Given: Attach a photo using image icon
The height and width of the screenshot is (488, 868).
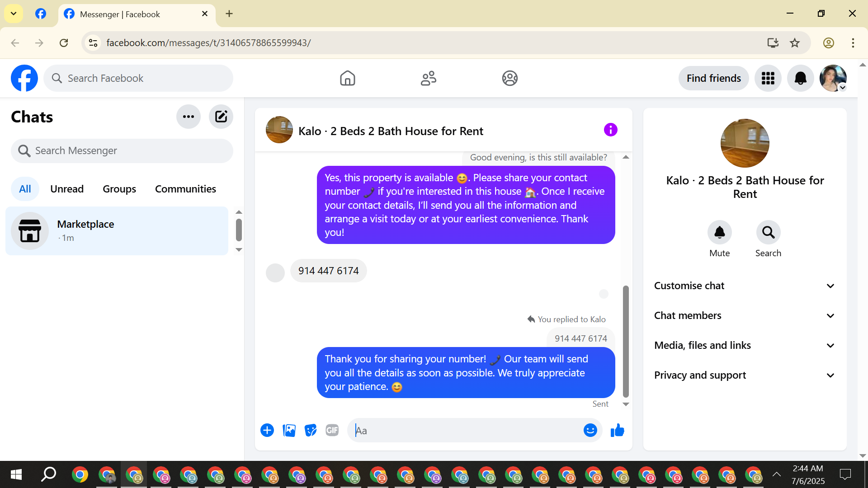Looking at the screenshot, I should pyautogui.click(x=289, y=431).
